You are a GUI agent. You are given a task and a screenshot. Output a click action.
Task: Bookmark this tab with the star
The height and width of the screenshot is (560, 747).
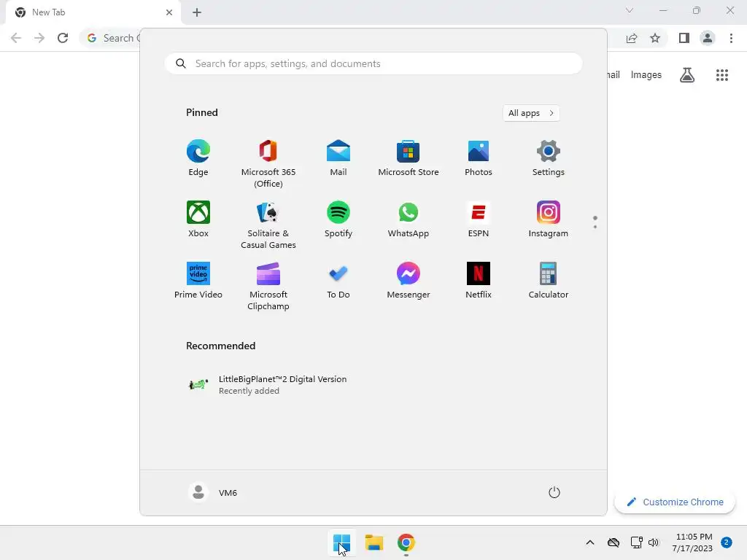pyautogui.click(x=655, y=38)
